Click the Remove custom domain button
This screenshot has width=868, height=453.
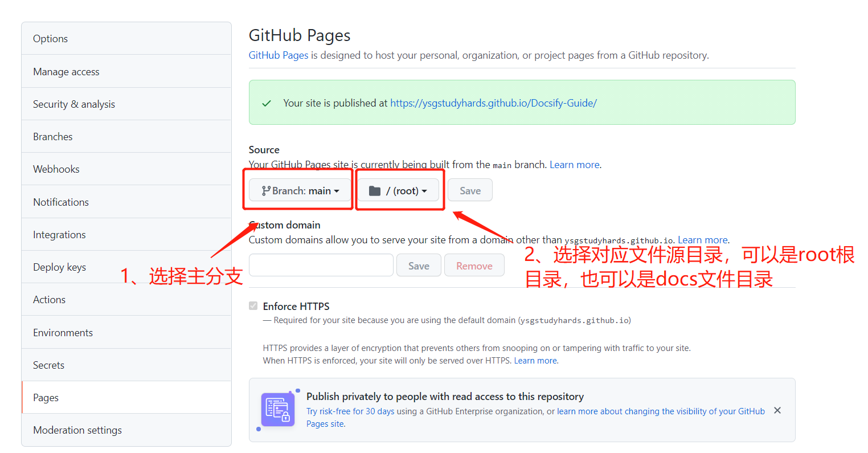coord(474,266)
